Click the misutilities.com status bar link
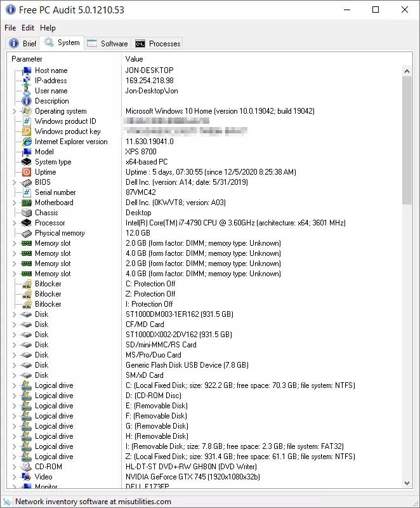420x508 pixels. pyautogui.click(x=93, y=502)
